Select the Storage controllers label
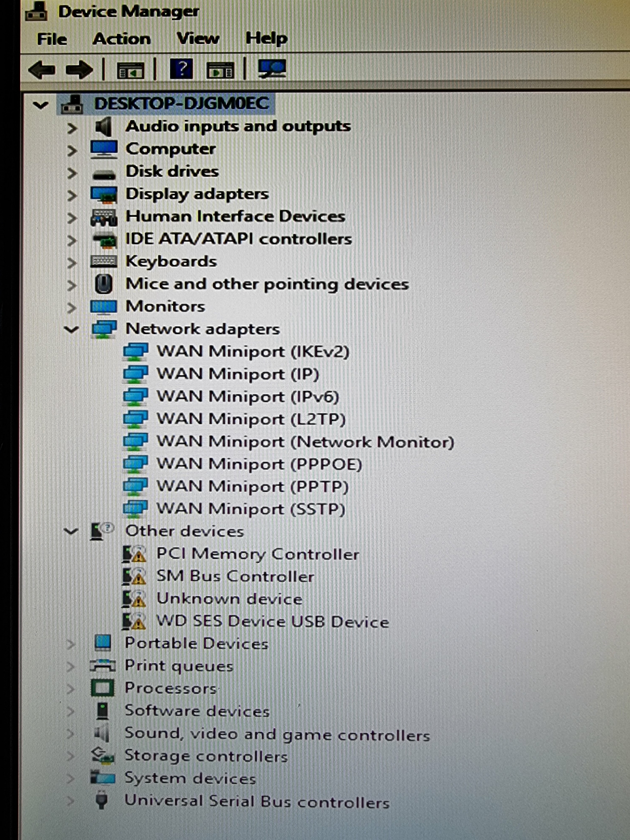The image size is (630, 840). [206, 756]
